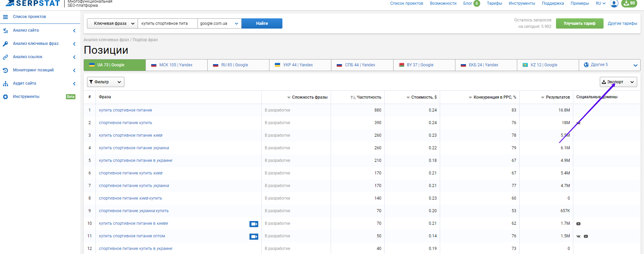This screenshot has width=644, height=254.
Task: Click the wrench icon for Анализ ключевых фраз
Action: point(5,44)
